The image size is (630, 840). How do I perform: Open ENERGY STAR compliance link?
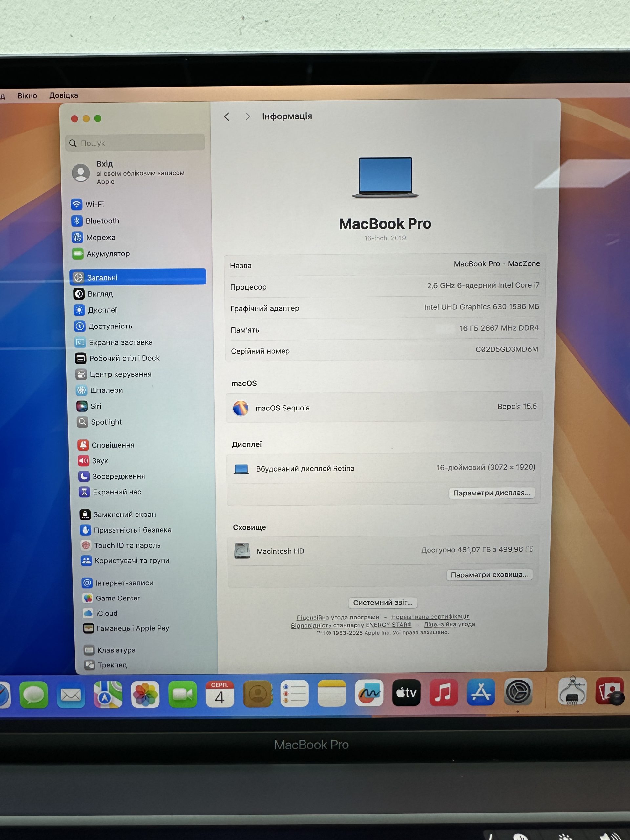click(x=351, y=625)
